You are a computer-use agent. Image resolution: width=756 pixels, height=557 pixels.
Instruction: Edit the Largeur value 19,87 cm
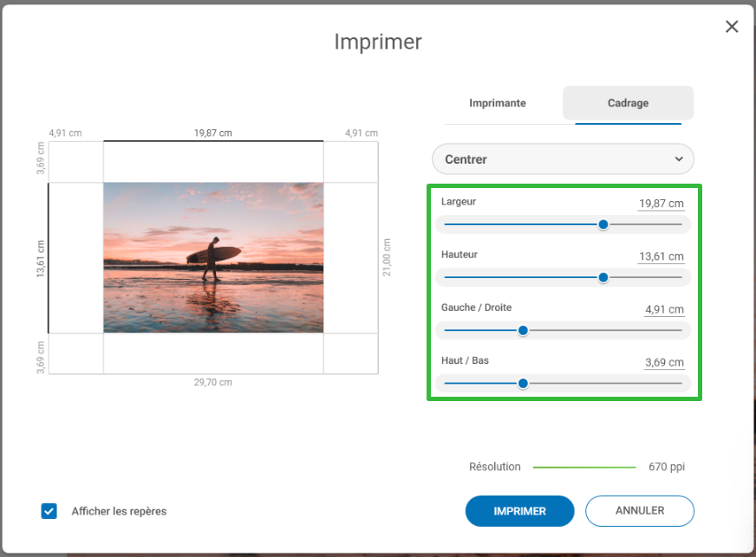point(661,204)
